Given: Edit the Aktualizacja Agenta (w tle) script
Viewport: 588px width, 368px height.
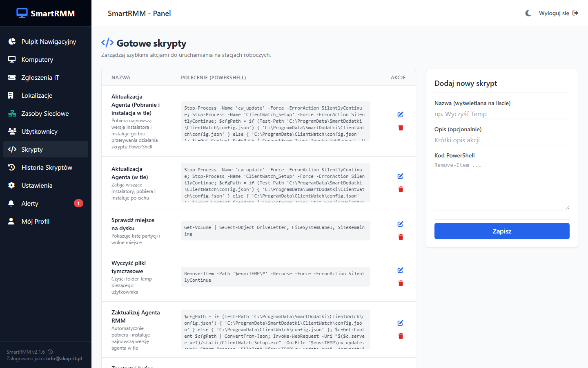Looking at the screenshot, I should click(x=401, y=176).
